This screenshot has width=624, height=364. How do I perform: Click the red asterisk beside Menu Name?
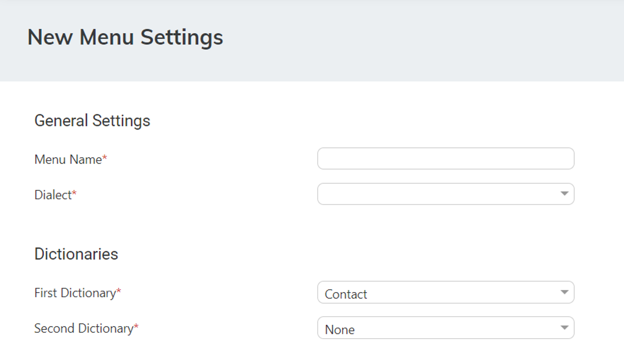point(105,159)
